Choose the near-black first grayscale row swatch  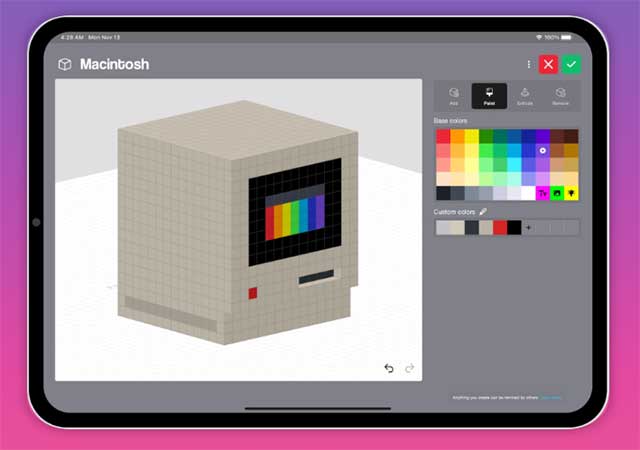point(443,193)
